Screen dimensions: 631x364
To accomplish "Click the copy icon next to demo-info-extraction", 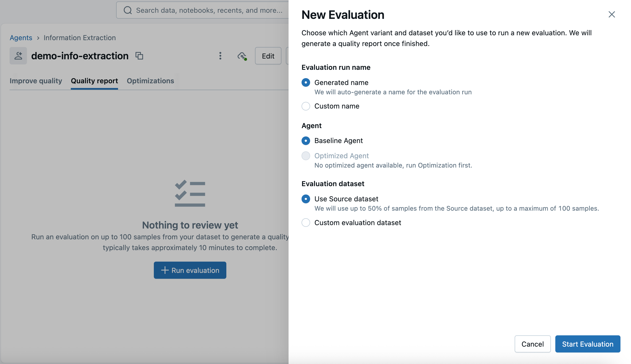I will 139,56.
